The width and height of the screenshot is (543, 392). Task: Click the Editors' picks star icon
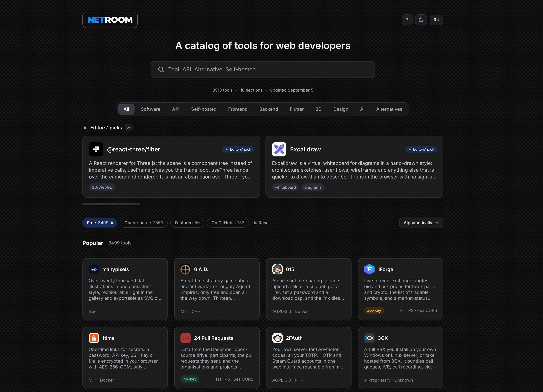[x=85, y=127]
